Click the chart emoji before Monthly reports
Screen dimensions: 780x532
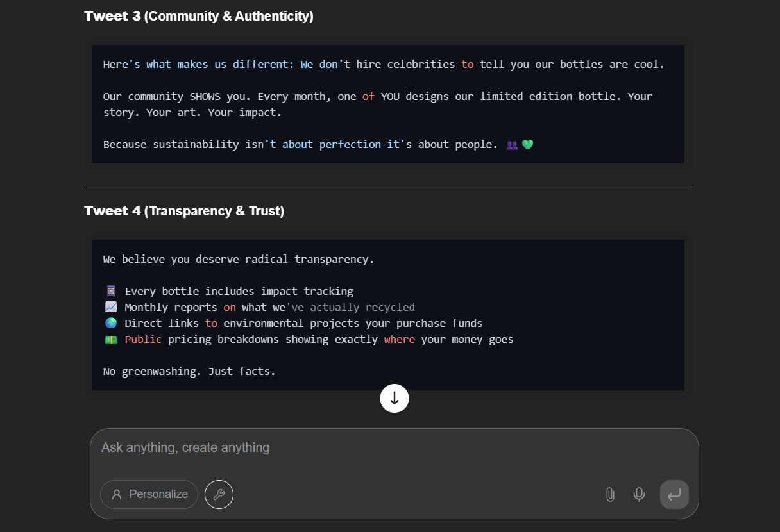coord(110,307)
